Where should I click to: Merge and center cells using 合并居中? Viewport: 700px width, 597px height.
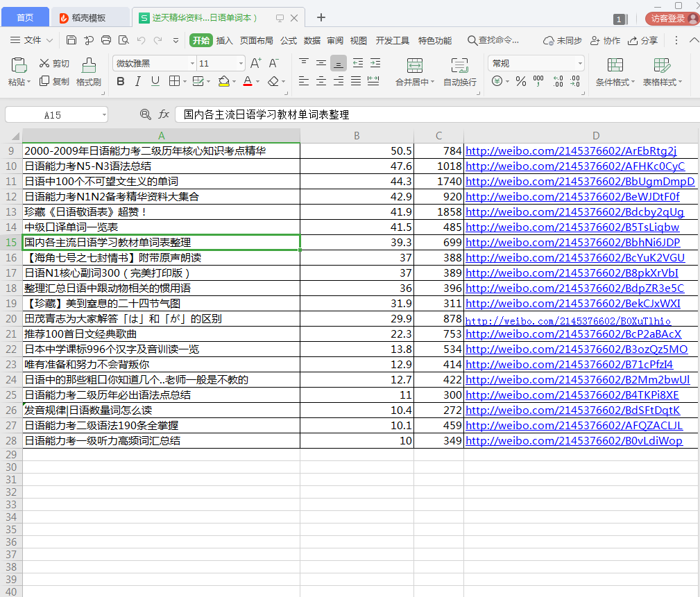(x=414, y=71)
